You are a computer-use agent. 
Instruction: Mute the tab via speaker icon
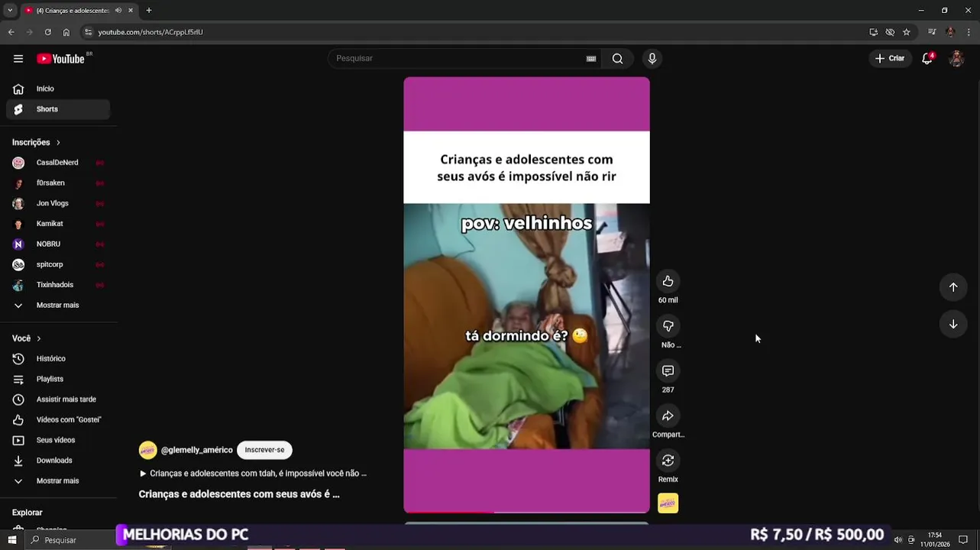118,11
